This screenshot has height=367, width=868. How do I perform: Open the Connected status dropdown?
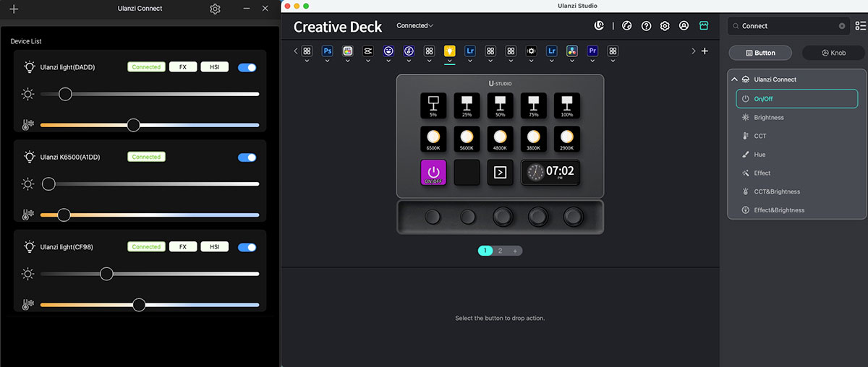coord(415,26)
